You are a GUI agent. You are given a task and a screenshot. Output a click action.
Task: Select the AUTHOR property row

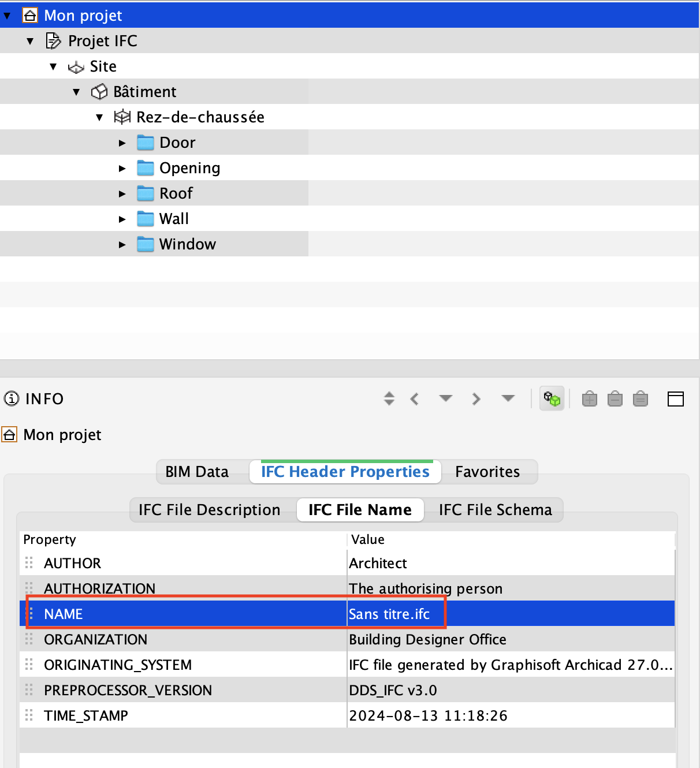click(x=347, y=563)
